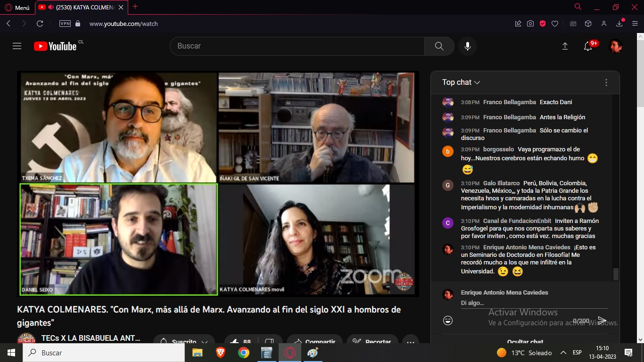
Task: Take a snapshot with the camera icon
Action: click(530, 24)
